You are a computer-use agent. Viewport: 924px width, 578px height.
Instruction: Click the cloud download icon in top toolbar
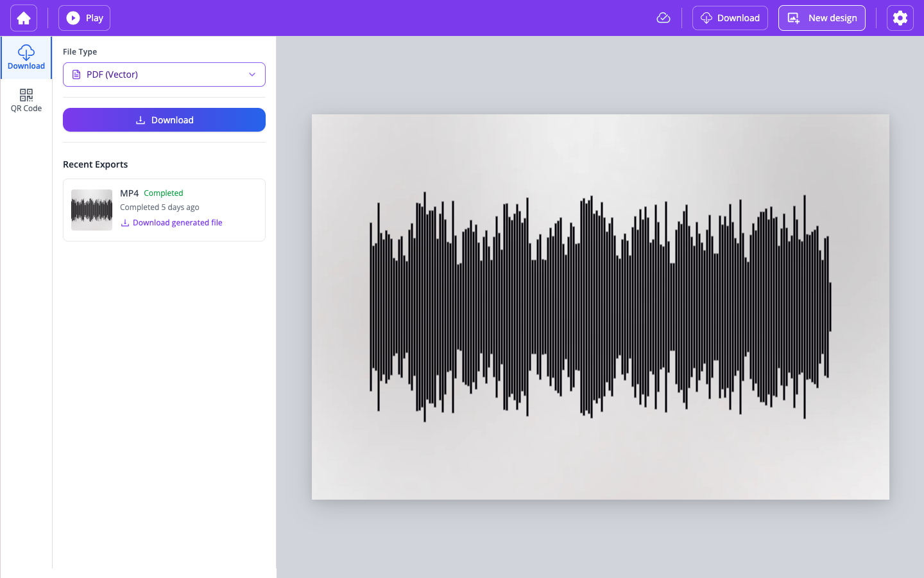[706, 17]
